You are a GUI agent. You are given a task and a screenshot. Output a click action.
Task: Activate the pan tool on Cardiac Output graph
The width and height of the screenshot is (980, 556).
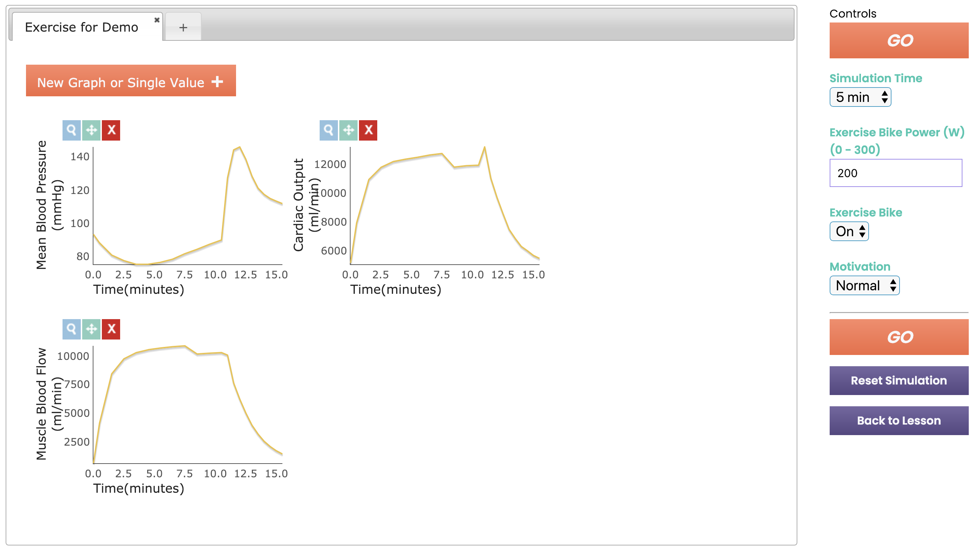348,130
